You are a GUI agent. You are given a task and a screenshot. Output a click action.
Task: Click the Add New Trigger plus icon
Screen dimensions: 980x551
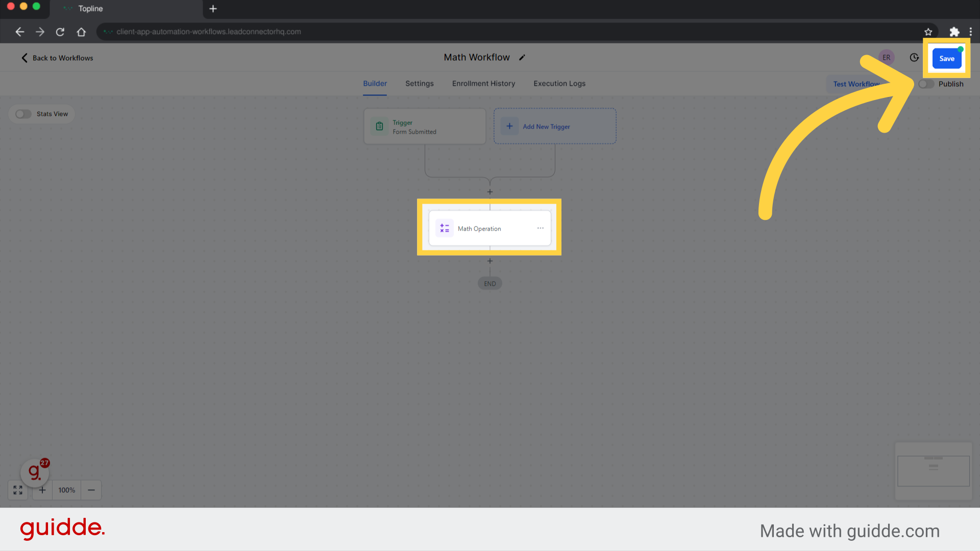coord(509,127)
